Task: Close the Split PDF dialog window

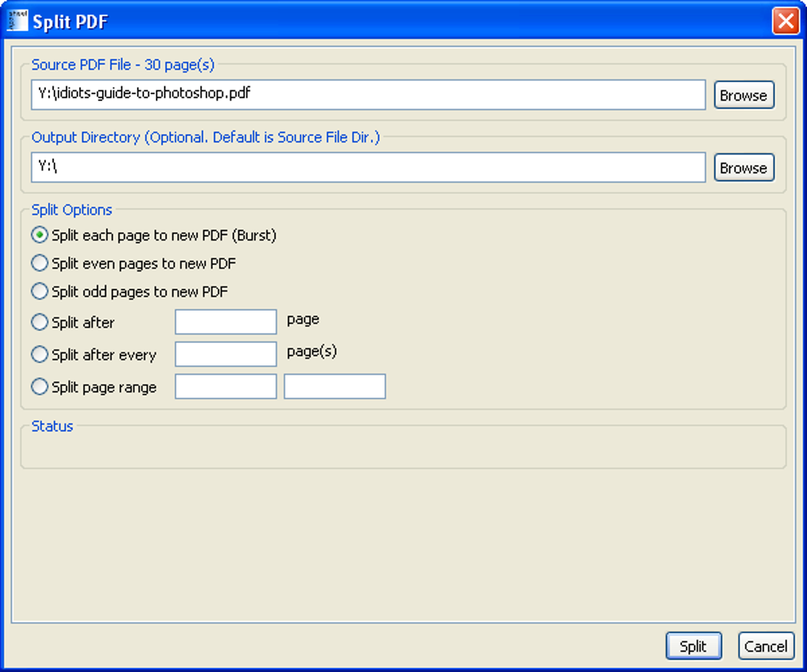Action: [786, 21]
